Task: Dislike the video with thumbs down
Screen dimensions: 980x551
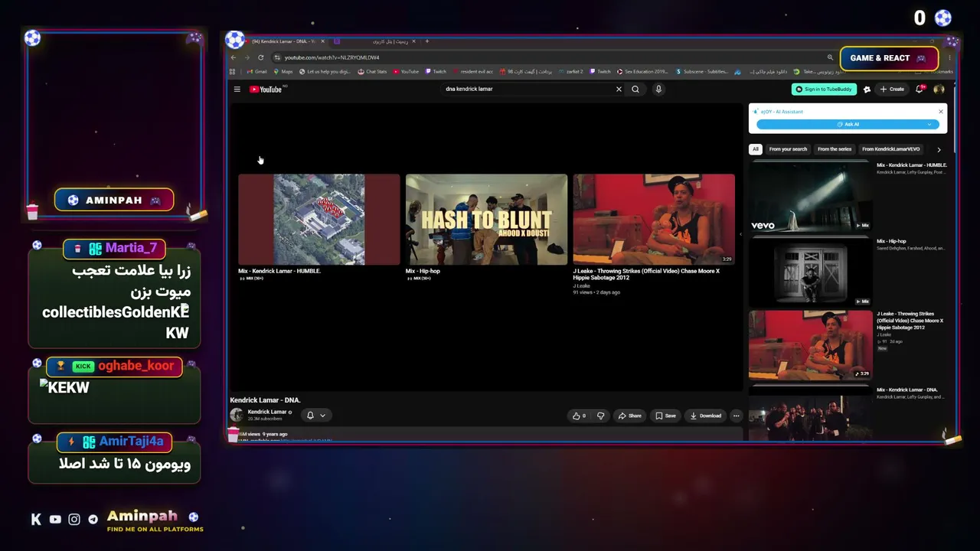Action: point(601,416)
